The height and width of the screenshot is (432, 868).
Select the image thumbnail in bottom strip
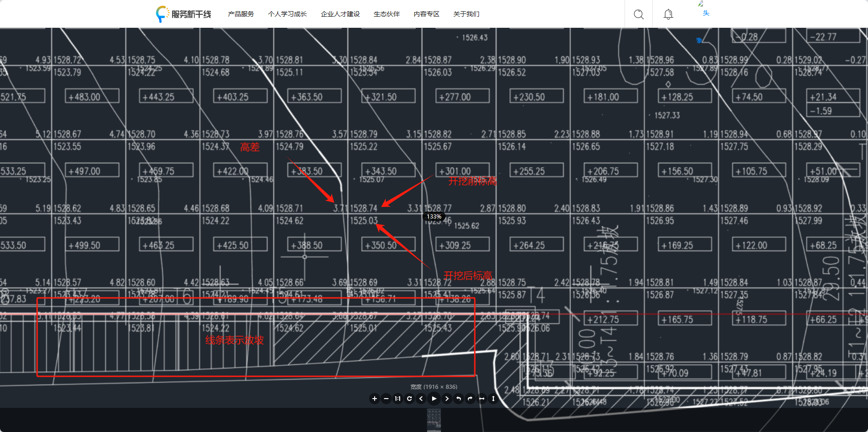[434, 420]
